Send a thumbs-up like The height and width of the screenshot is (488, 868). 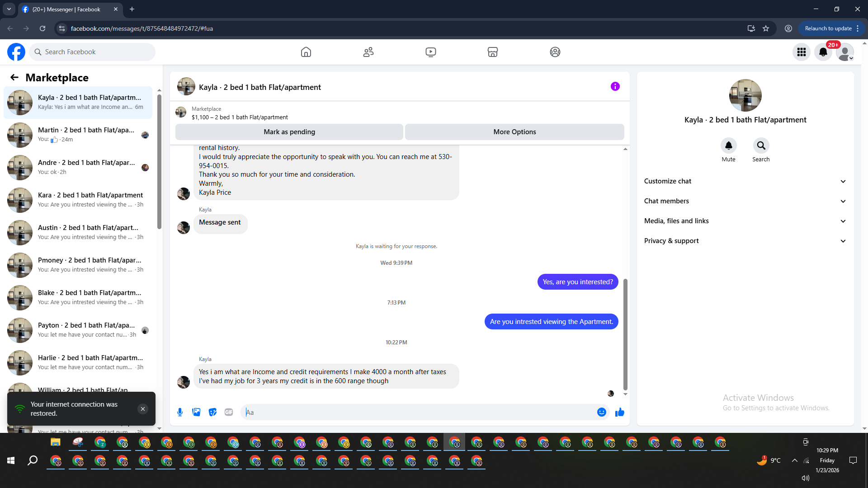(x=619, y=412)
